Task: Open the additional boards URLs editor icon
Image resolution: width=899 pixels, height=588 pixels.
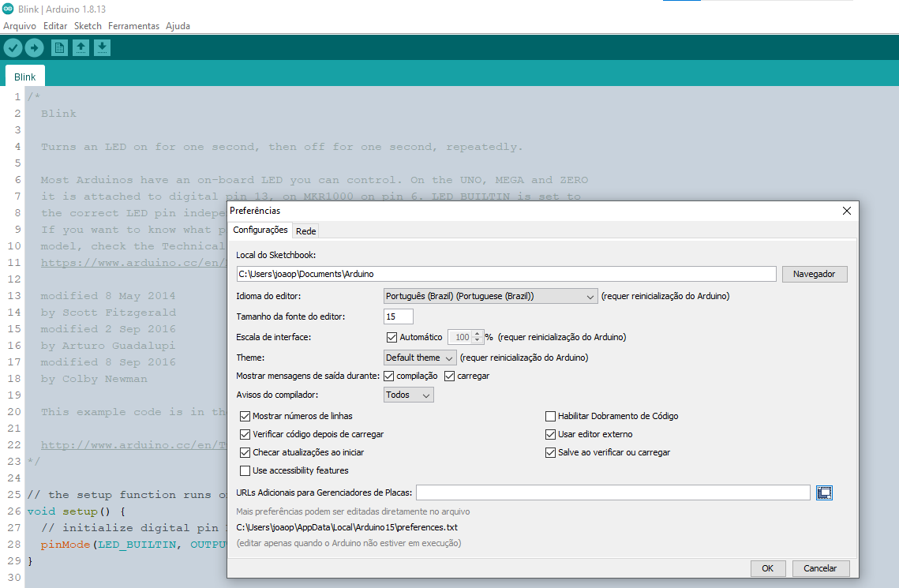Action: [825, 492]
